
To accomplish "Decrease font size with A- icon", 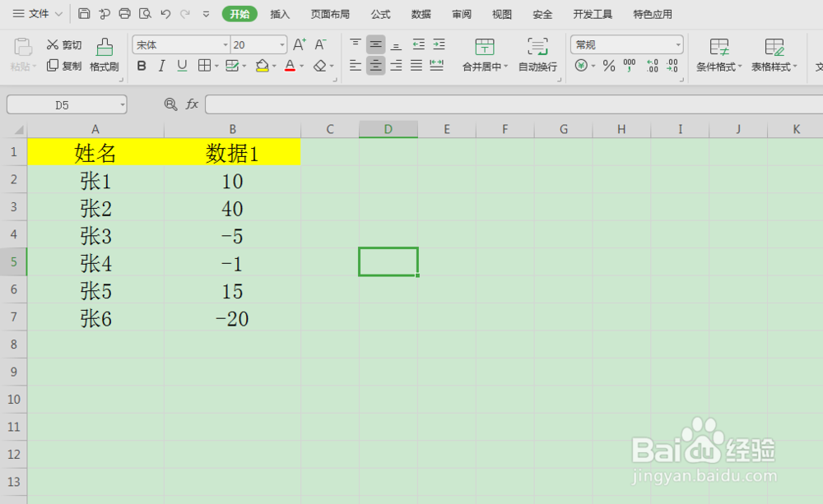I will tap(320, 44).
